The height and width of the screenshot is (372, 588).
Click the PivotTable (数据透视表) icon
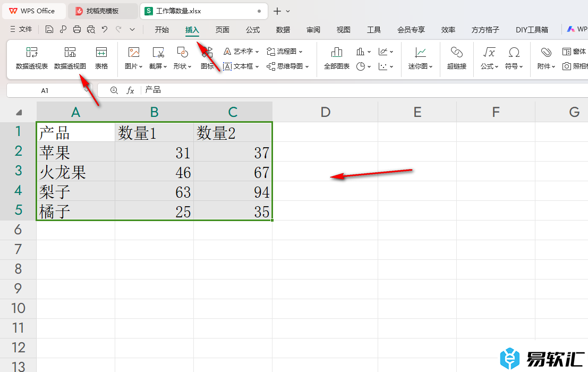click(32, 53)
